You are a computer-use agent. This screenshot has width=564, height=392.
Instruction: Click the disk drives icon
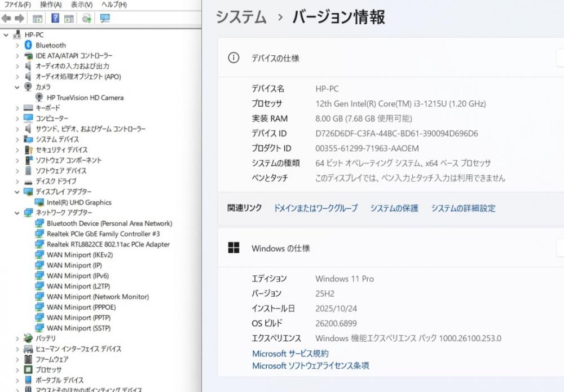[28, 182]
